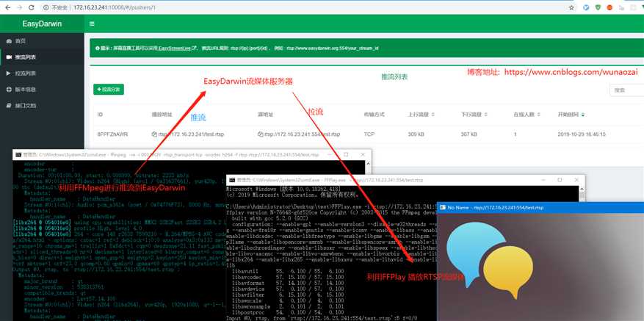Sort the table by 上行流量 column
644x321 pixels.
point(421,115)
